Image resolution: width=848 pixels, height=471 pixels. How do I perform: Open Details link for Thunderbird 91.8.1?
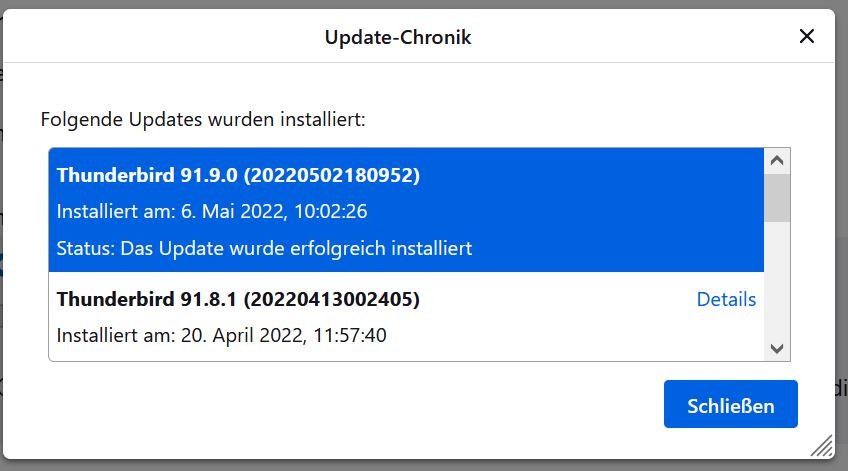pyautogui.click(x=726, y=299)
